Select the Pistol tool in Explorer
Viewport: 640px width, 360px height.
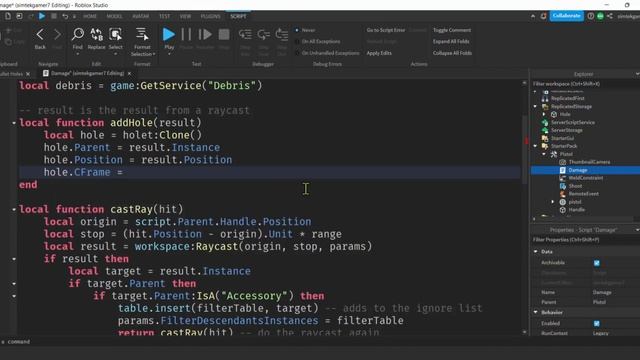click(566, 154)
